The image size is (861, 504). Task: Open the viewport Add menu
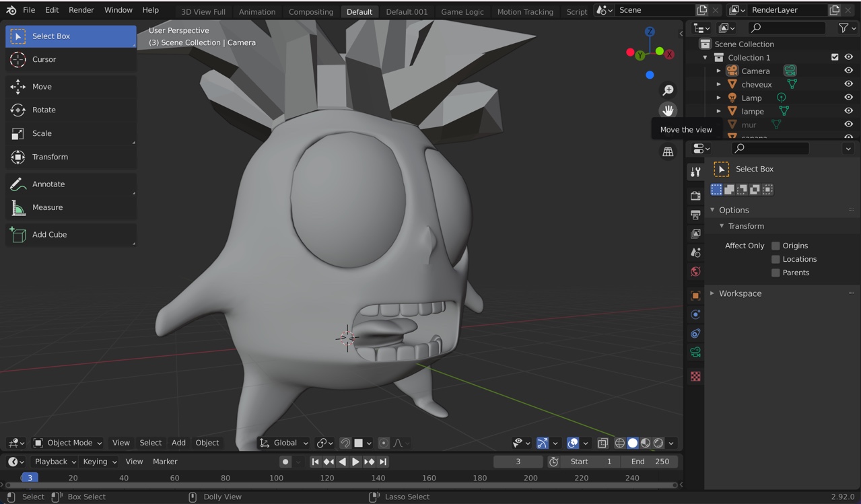[178, 443]
